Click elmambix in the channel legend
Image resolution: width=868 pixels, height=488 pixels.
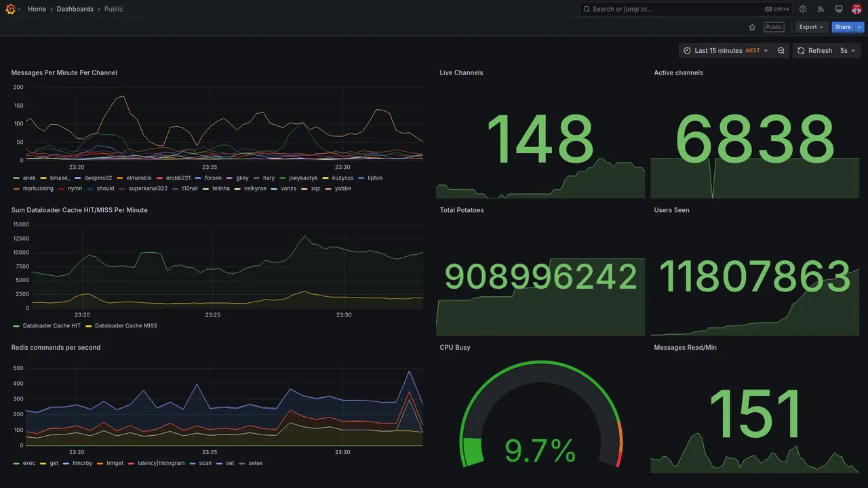[x=139, y=178]
